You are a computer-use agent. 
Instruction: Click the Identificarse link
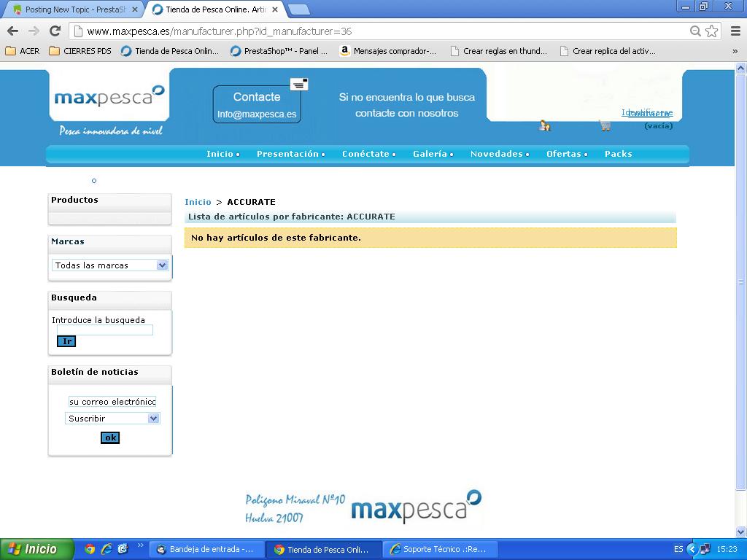click(x=647, y=112)
